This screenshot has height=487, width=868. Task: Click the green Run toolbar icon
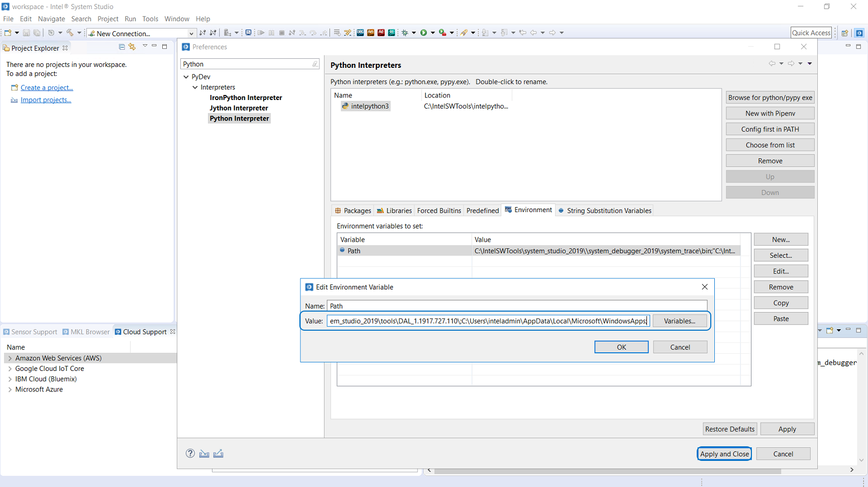coord(423,33)
